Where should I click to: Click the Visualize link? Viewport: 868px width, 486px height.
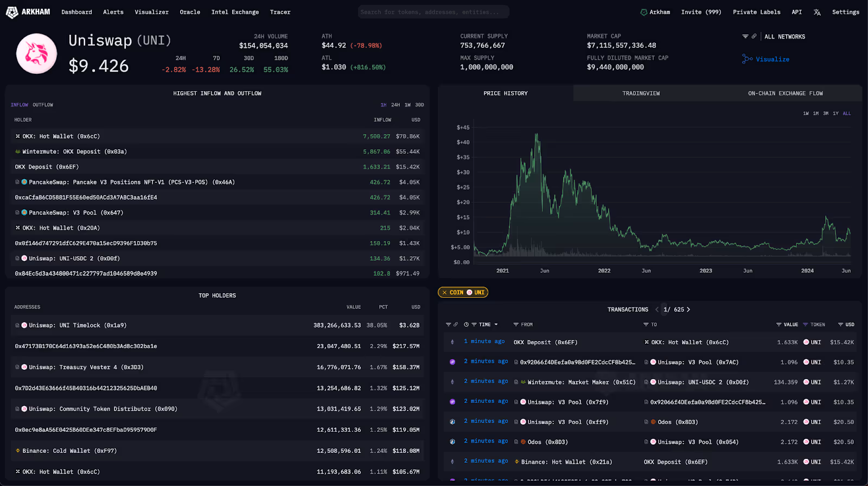(773, 59)
